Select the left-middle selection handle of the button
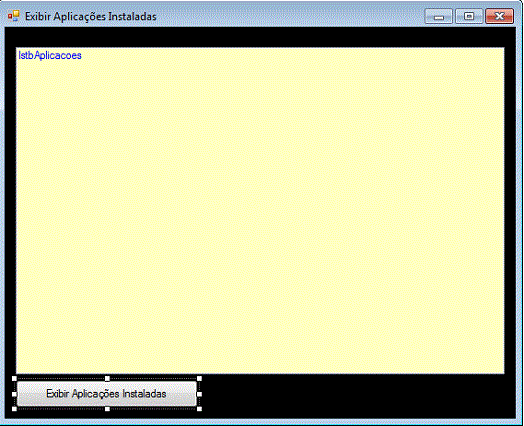This screenshot has height=426, width=524. (x=14, y=394)
